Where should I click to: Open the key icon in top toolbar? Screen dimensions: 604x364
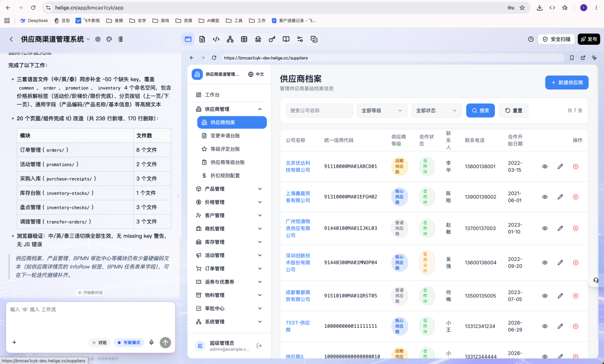tap(272, 39)
